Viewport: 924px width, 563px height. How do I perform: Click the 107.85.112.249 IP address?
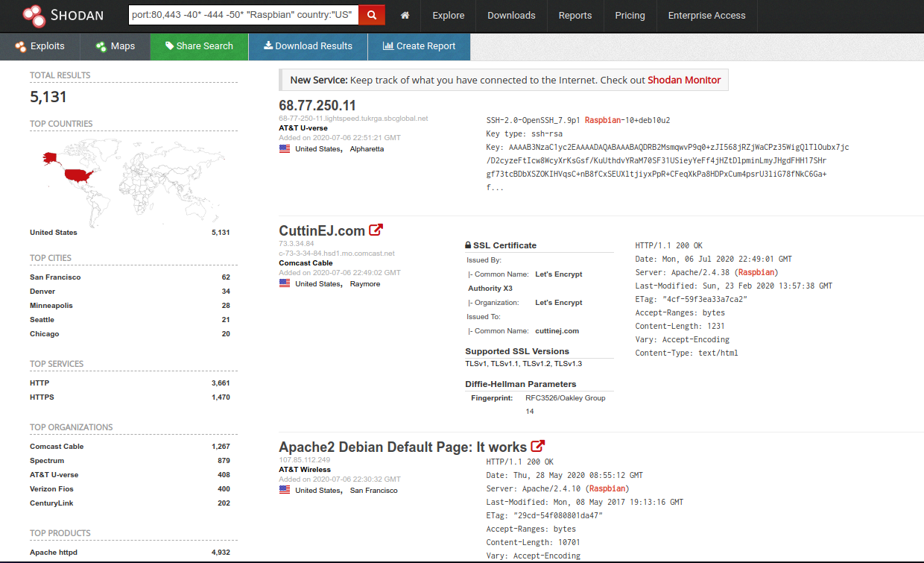[305, 460]
